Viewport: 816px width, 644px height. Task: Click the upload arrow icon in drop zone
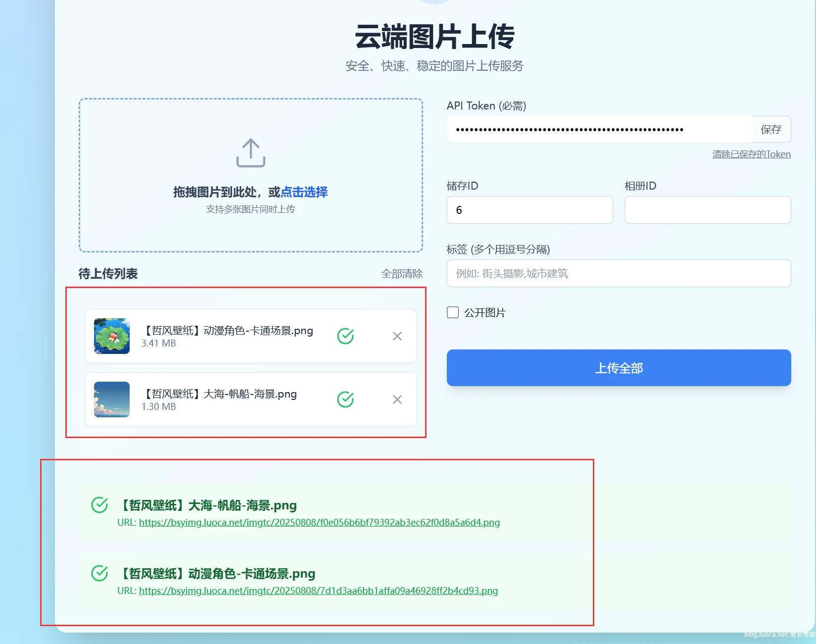tap(250, 152)
